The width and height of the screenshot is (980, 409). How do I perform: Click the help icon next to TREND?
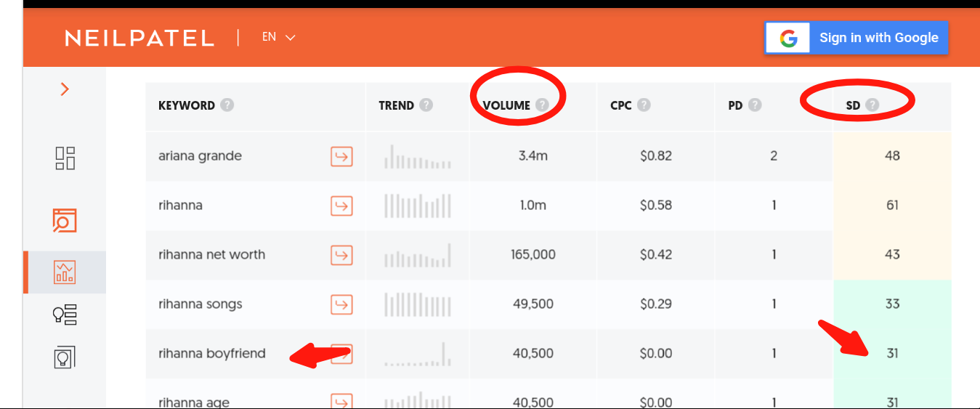point(426,105)
